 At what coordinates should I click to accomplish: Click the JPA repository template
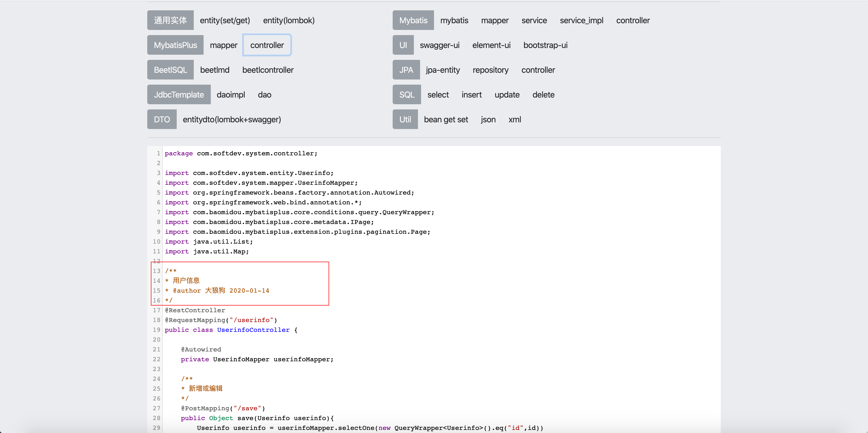coord(490,70)
